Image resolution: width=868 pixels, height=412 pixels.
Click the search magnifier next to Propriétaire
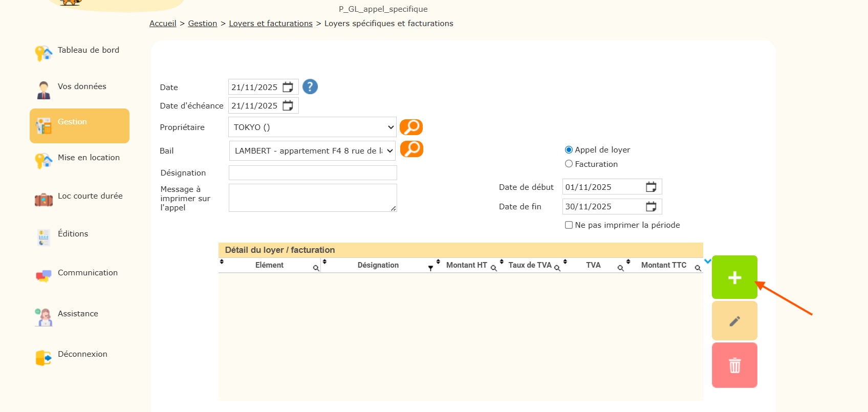click(x=411, y=127)
